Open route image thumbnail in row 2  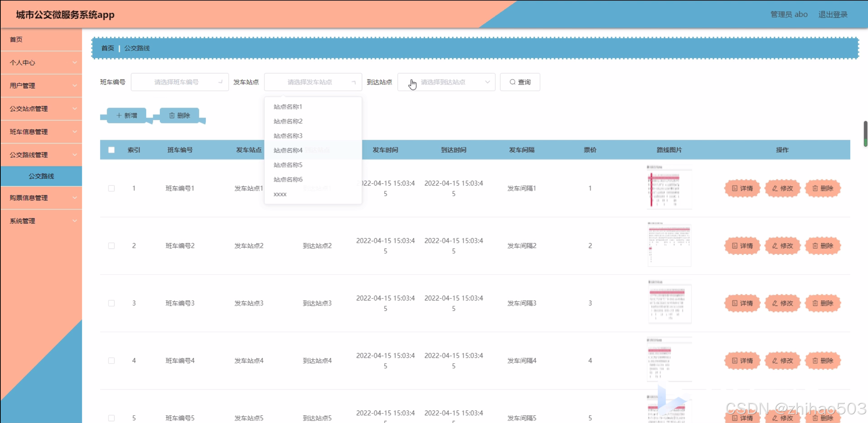coord(669,245)
